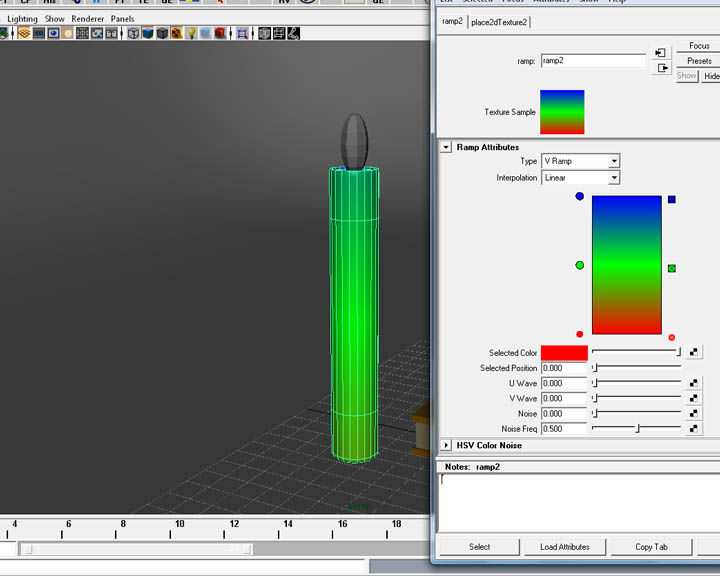
Task: Toggle the textured display checker cube icon
Action: (x=176, y=33)
